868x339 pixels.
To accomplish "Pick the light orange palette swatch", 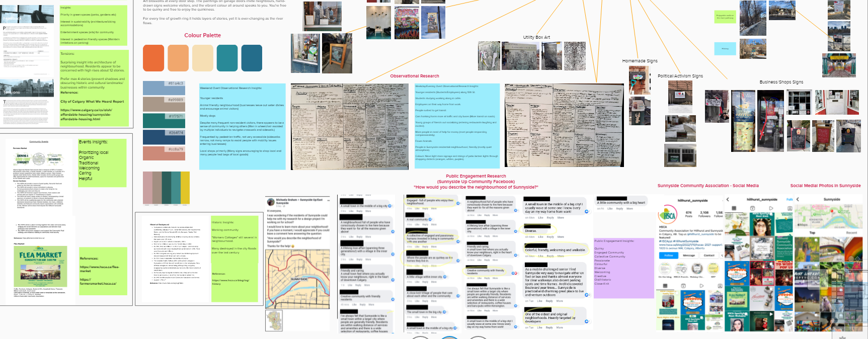I will 178,58.
